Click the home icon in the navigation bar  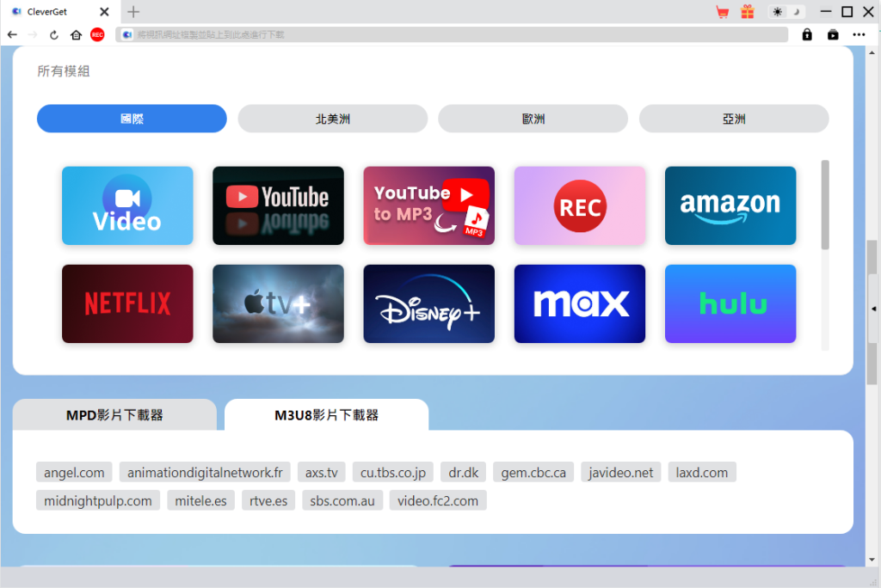point(76,34)
